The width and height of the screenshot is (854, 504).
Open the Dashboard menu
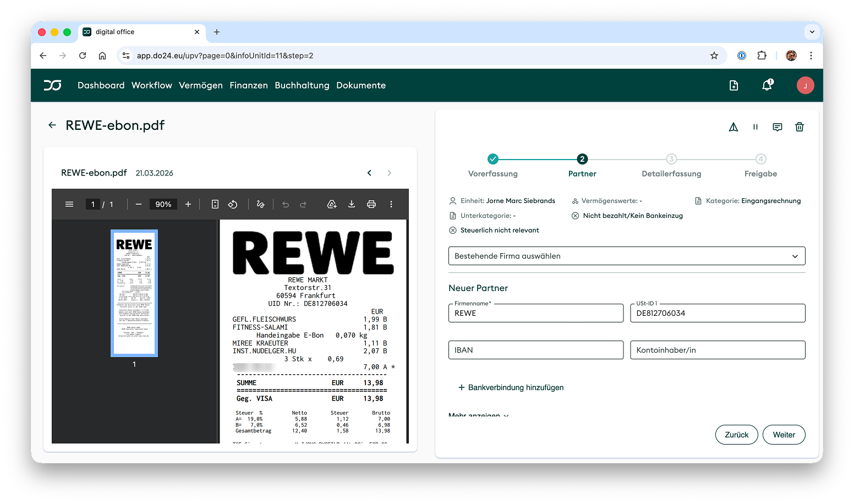101,85
